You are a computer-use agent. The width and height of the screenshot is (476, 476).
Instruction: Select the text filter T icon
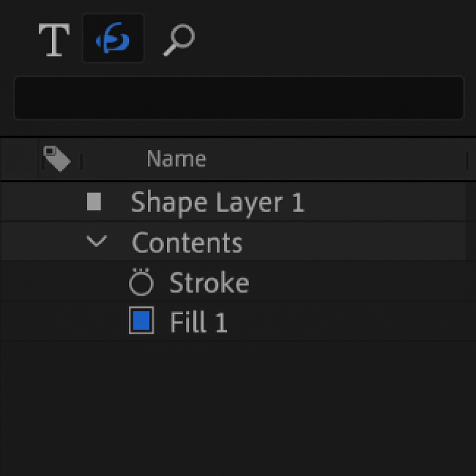tap(54, 40)
